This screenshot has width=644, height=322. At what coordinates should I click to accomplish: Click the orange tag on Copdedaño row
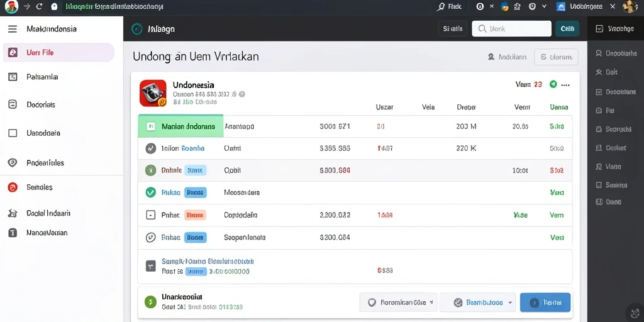195,215
